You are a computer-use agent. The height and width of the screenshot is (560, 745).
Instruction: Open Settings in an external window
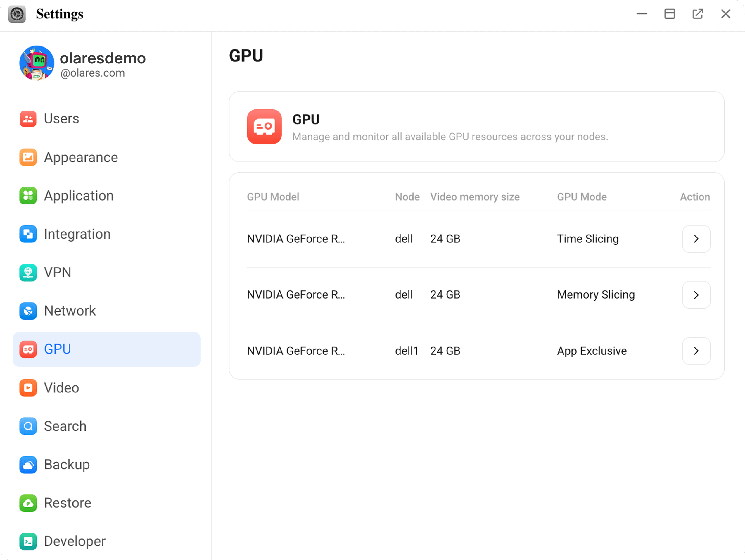(698, 14)
